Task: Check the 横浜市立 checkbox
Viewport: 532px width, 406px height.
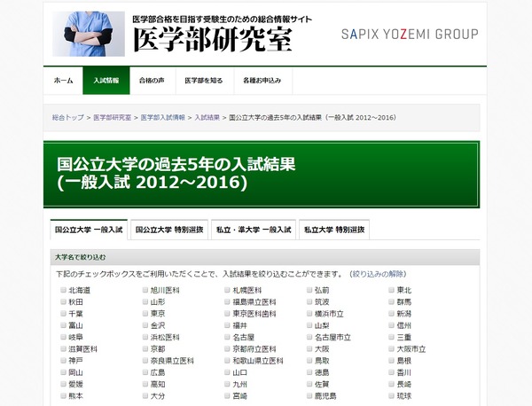Action: click(x=309, y=314)
